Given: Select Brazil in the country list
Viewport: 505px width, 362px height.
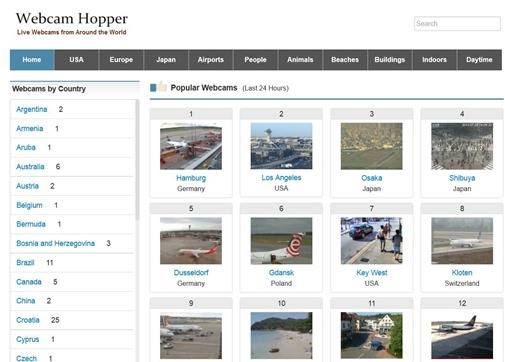Looking at the screenshot, I should pyautogui.click(x=25, y=263).
